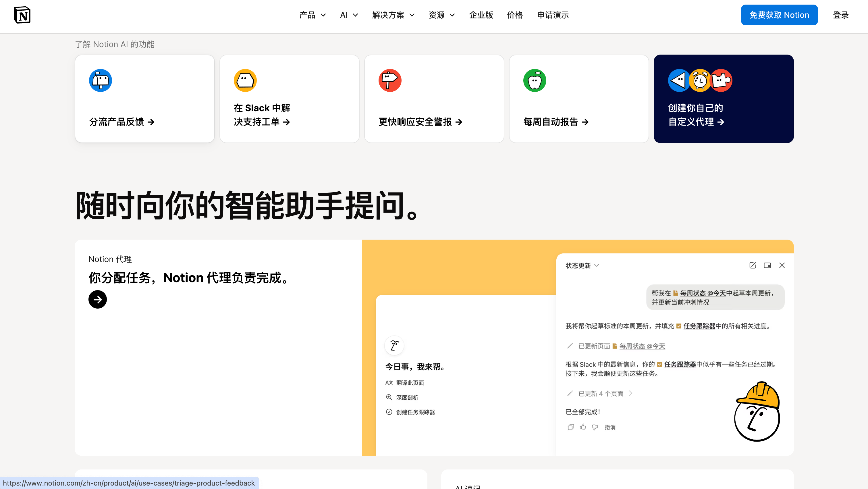The image size is (868, 489).
Task: Open the 企业版 menu item
Action: 481,15
